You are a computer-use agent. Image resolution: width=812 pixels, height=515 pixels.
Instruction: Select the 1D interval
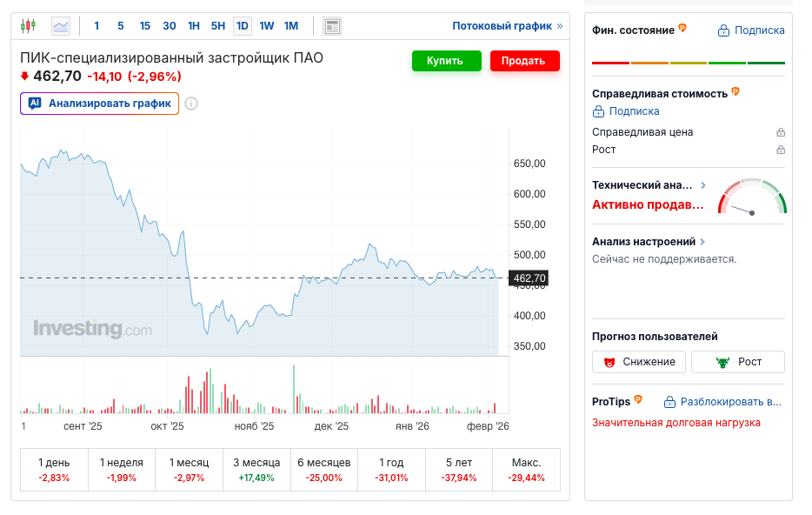(243, 26)
